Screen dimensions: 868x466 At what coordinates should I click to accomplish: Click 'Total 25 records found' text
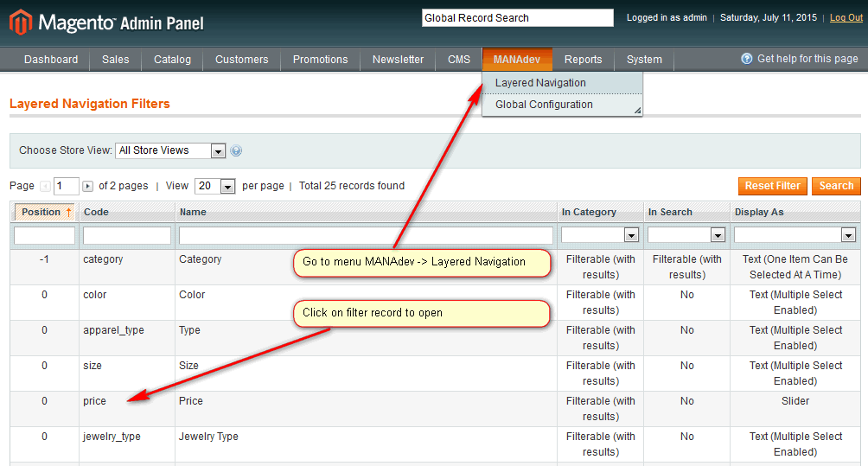click(352, 186)
